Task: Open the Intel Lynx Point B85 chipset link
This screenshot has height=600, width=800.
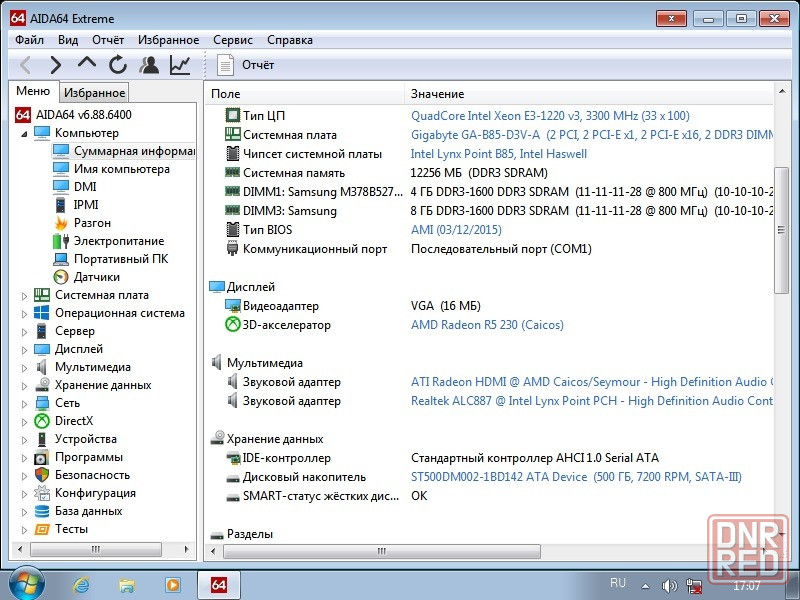Action: coord(499,154)
